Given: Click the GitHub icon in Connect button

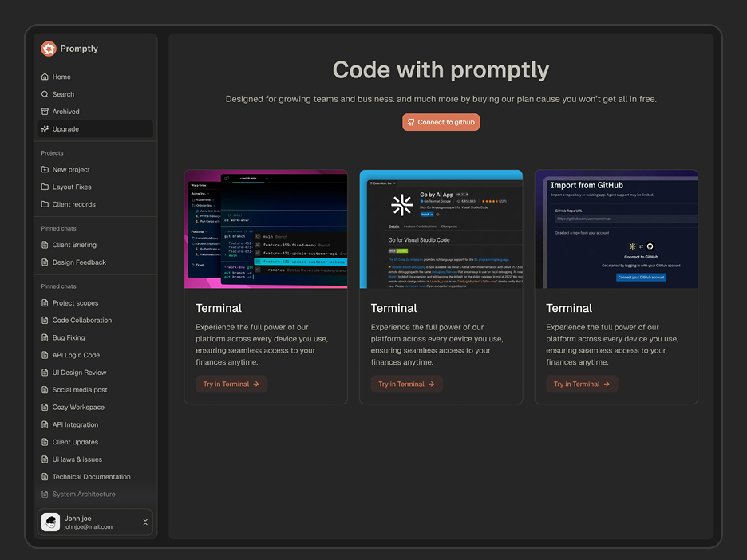Looking at the screenshot, I should (x=411, y=122).
